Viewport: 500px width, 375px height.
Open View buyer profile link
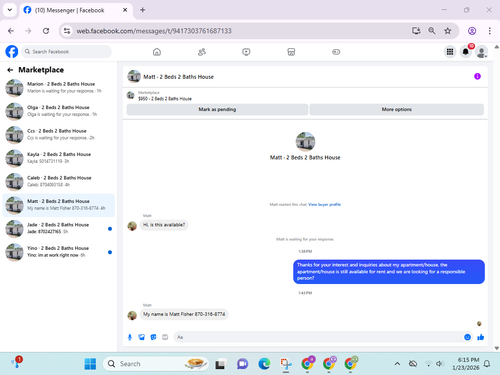click(324, 204)
